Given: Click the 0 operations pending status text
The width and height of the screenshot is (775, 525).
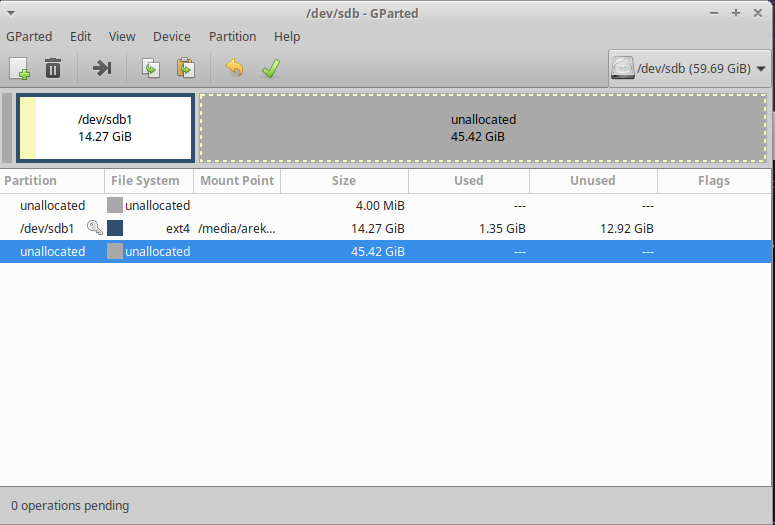Looking at the screenshot, I should point(70,506).
